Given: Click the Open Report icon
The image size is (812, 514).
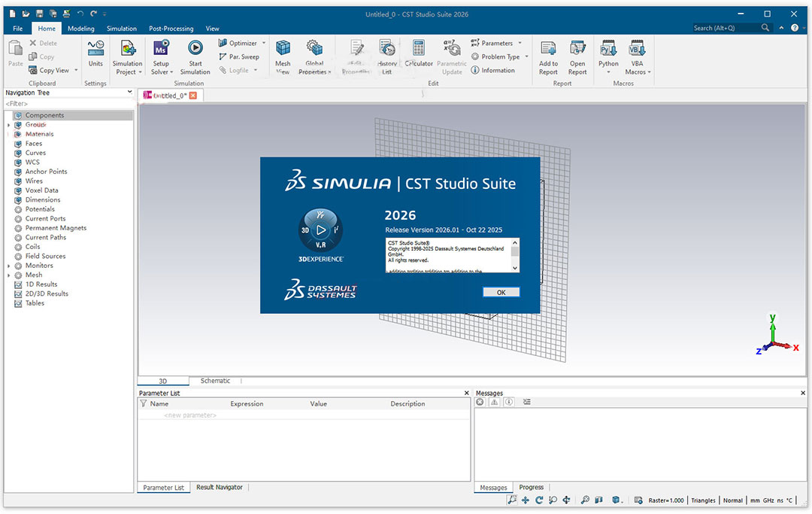Looking at the screenshot, I should point(577,49).
